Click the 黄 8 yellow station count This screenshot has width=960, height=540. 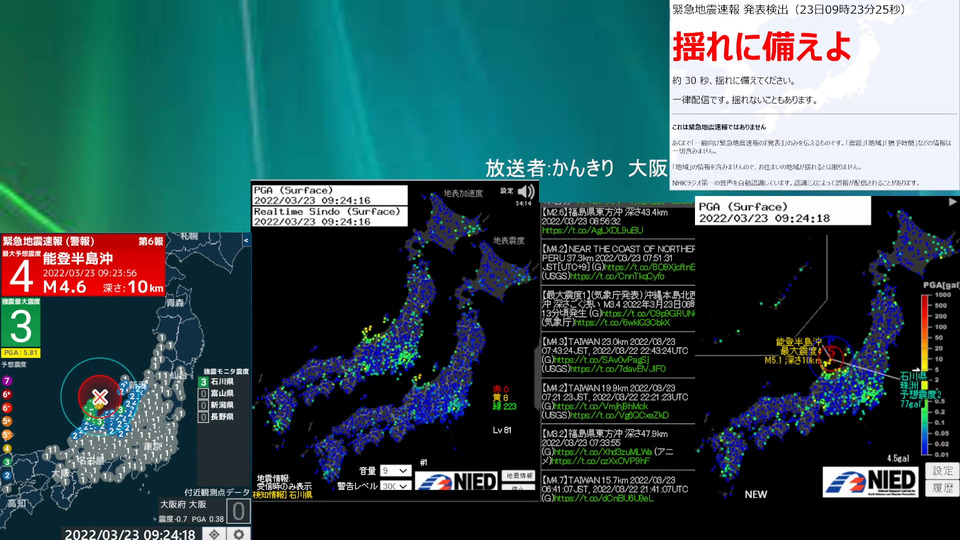tap(501, 398)
